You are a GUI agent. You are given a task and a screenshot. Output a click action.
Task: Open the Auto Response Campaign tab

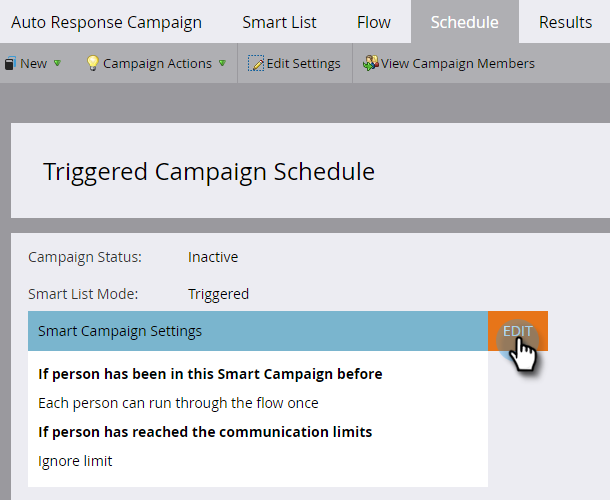click(x=107, y=22)
